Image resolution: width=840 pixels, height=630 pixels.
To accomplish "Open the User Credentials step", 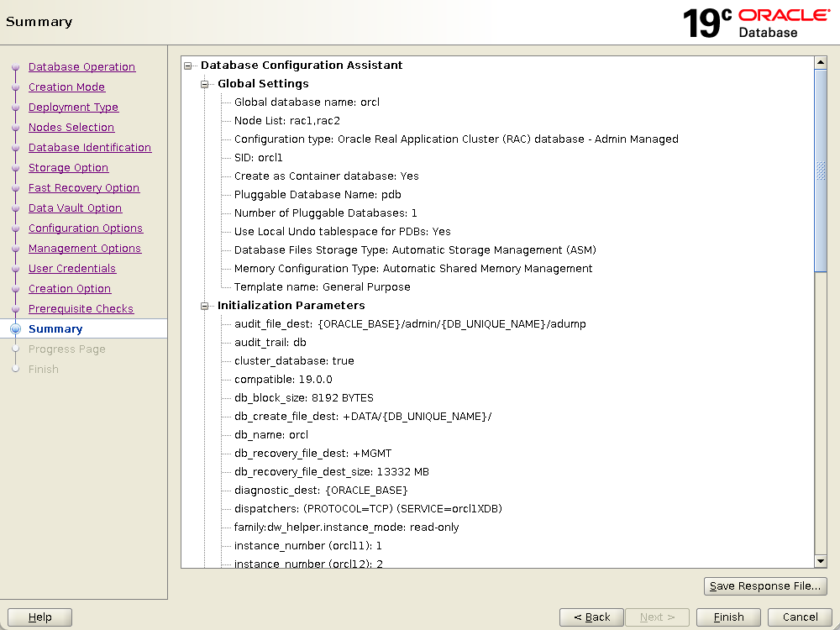I will tap(72, 269).
